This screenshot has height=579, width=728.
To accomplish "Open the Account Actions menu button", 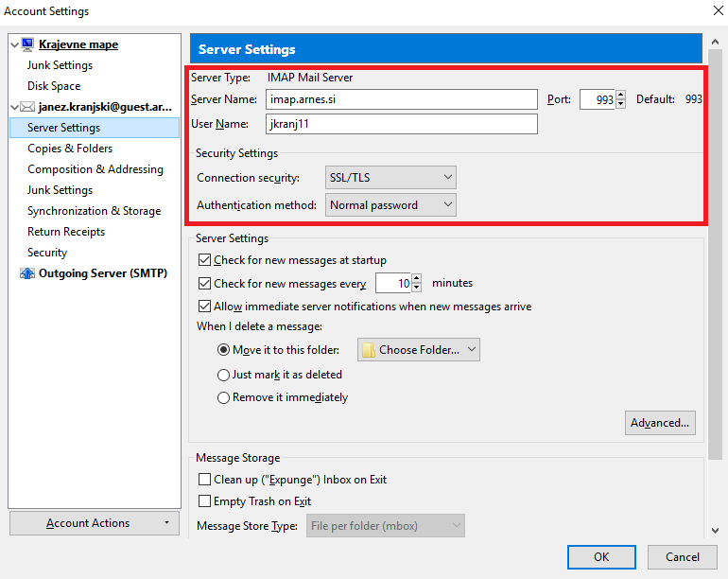I will [x=95, y=523].
